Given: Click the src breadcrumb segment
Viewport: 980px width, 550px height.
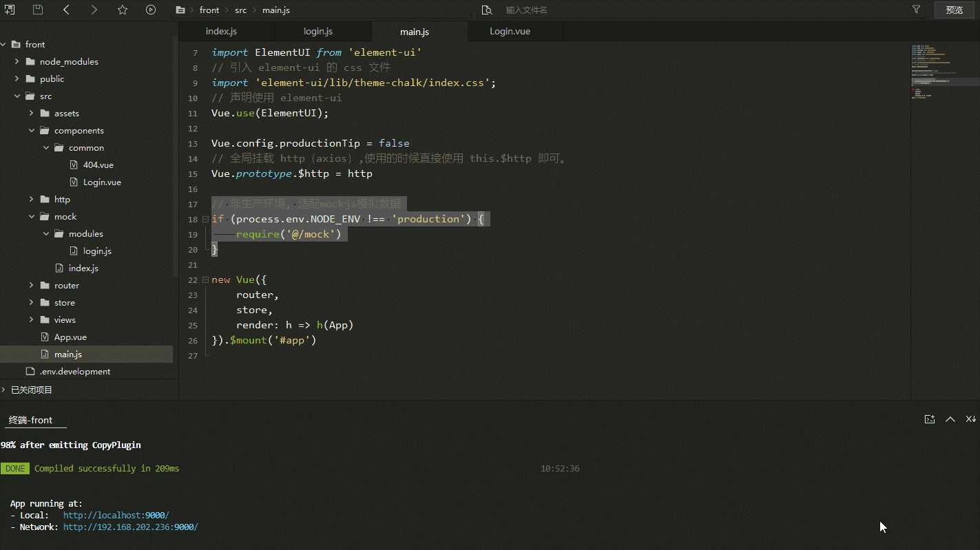Looking at the screenshot, I should tap(240, 10).
